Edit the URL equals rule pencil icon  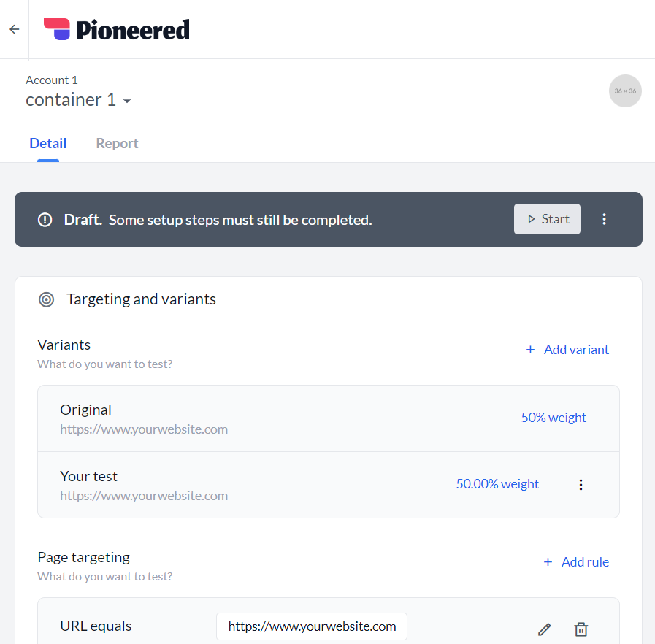(x=544, y=629)
